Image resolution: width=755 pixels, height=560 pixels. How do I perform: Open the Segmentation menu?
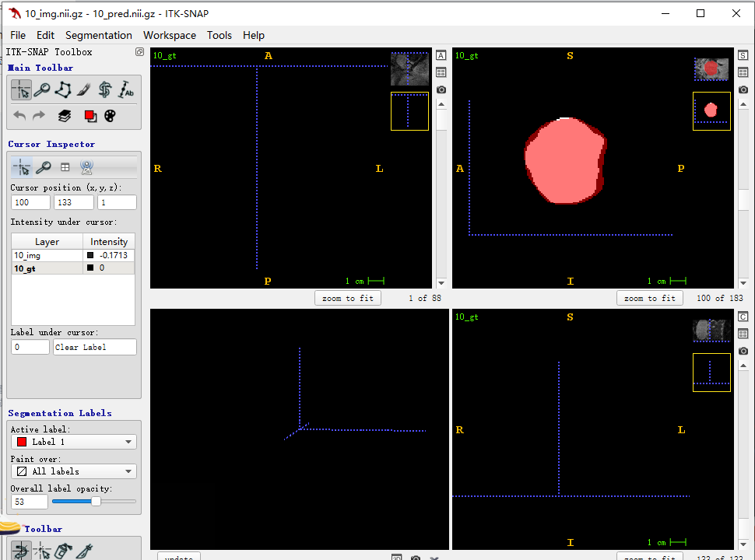coord(99,35)
